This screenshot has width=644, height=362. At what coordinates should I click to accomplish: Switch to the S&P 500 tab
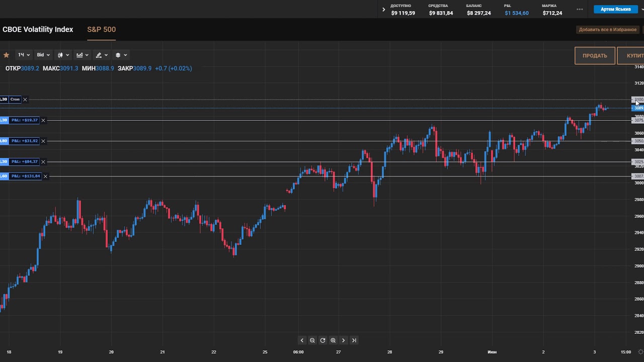click(x=102, y=30)
